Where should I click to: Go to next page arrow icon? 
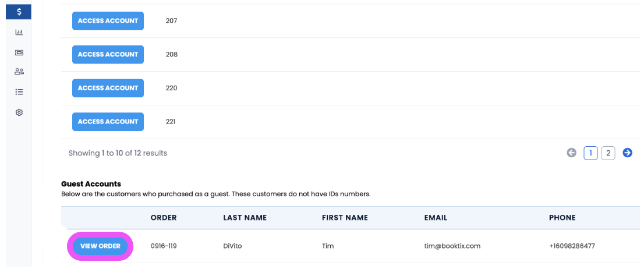(x=627, y=153)
